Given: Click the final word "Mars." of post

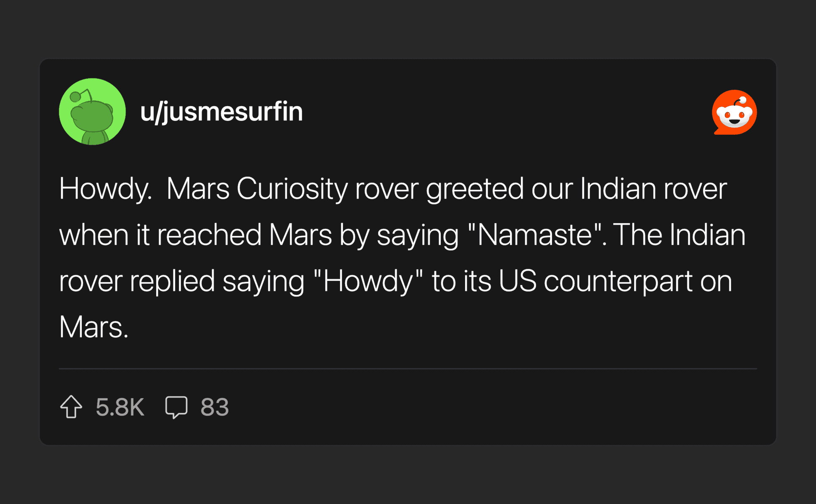Looking at the screenshot, I should tap(93, 327).
